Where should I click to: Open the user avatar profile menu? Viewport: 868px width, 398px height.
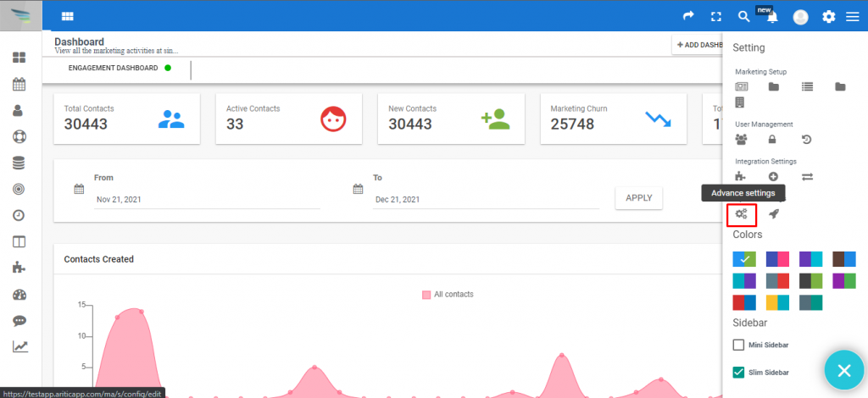click(x=800, y=17)
